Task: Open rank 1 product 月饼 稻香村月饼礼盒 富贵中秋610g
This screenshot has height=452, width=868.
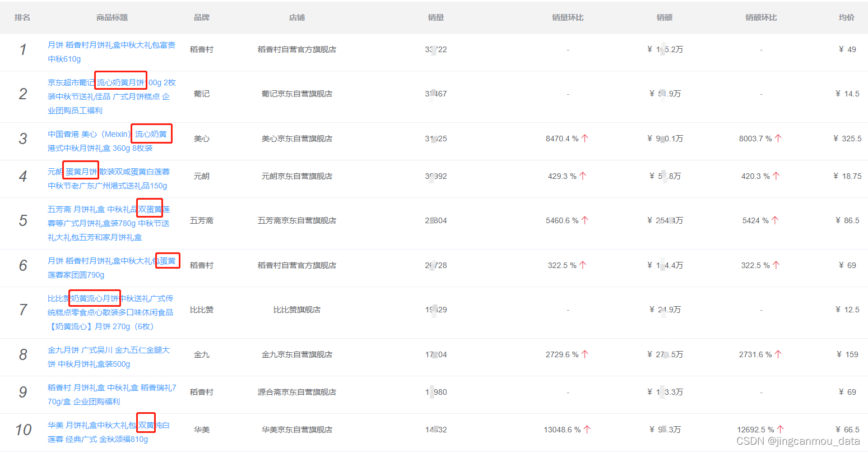Action: tap(112, 52)
